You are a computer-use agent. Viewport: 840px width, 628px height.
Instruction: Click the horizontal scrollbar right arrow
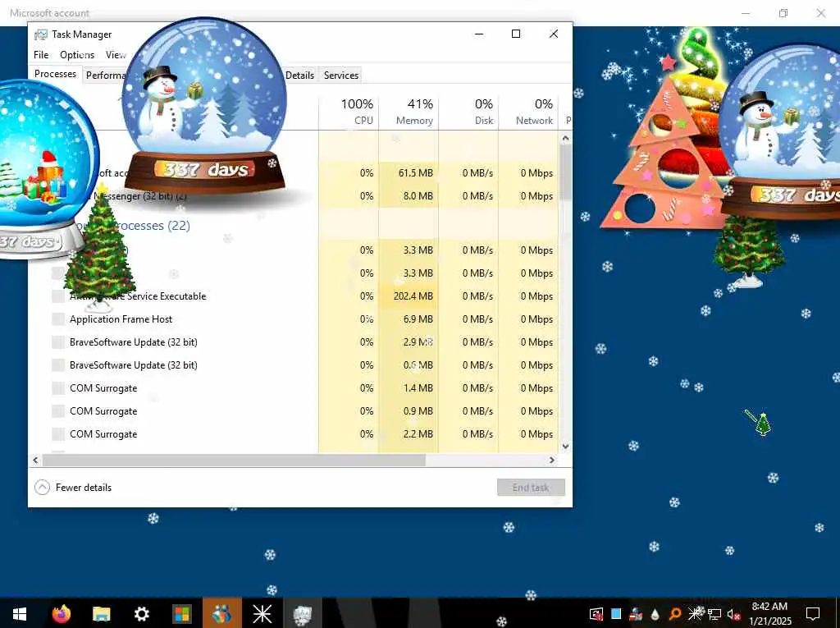[x=552, y=461]
